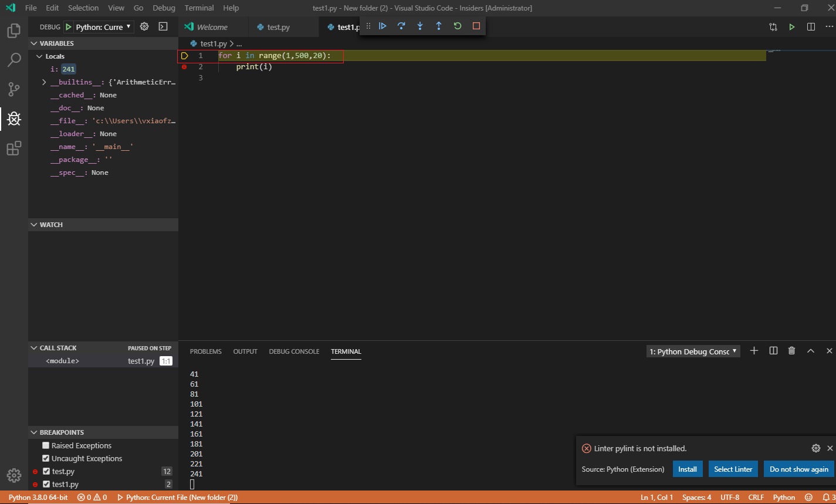Grab the debug toolbar drag handle

368,26
